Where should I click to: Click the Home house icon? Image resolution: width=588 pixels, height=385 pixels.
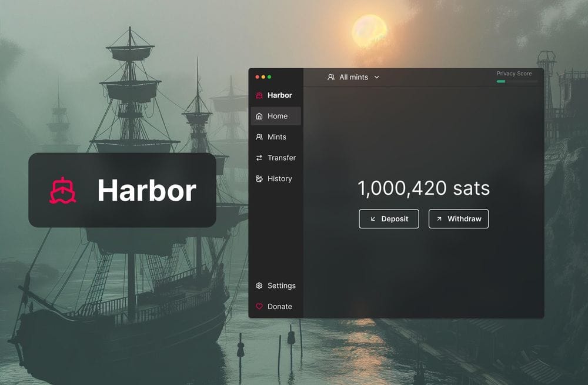[259, 117]
